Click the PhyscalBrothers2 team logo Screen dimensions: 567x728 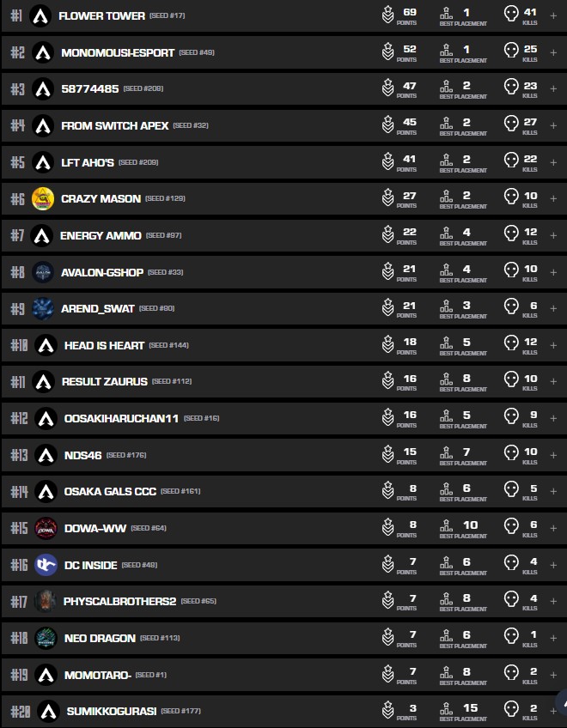click(x=46, y=602)
